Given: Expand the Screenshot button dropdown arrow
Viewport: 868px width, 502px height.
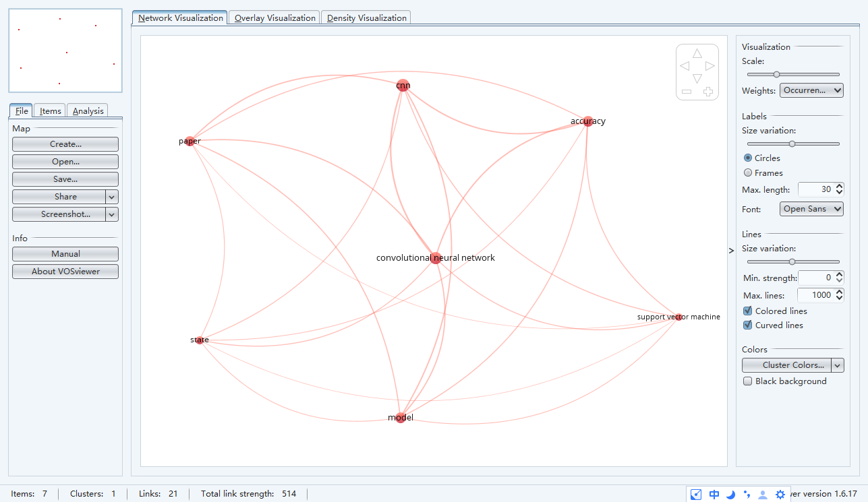Looking at the screenshot, I should point(112,214).
